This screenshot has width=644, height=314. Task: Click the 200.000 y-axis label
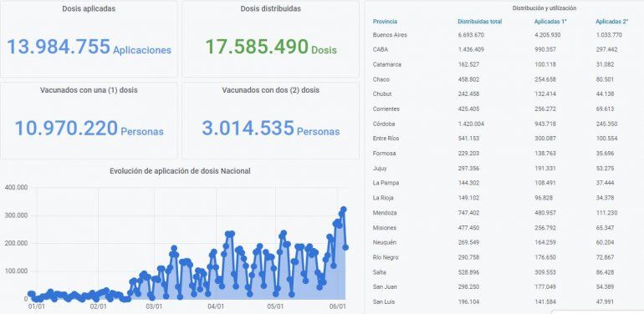tap(16, 244)
